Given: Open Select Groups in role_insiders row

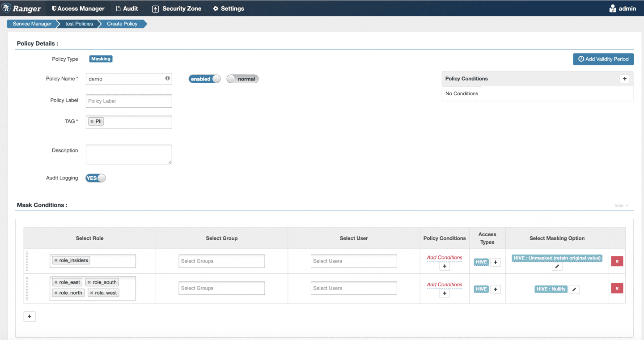Looking at the screenshot, I should pyautogui.click(x=222, y=261).
